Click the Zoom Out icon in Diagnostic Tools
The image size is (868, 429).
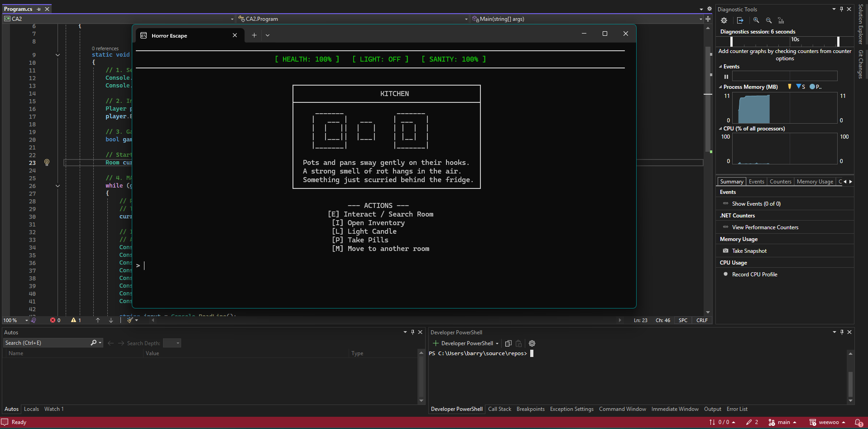pos(769,20)
